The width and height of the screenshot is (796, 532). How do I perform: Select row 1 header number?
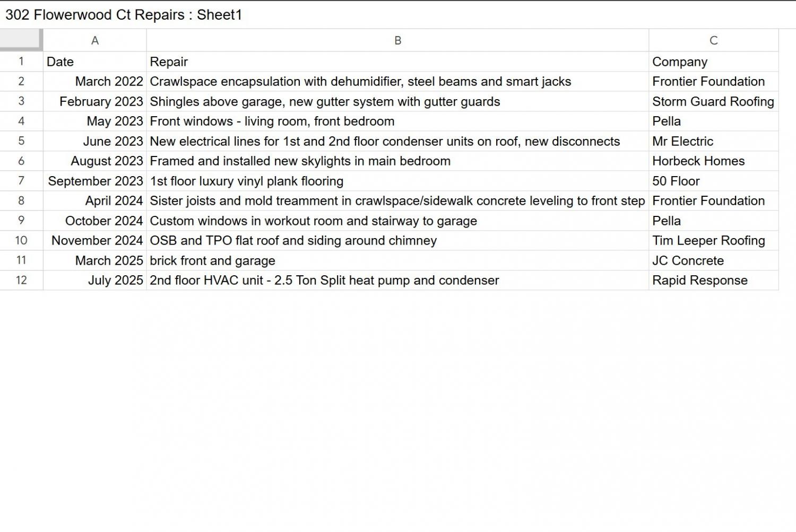[x=21, y=62]
